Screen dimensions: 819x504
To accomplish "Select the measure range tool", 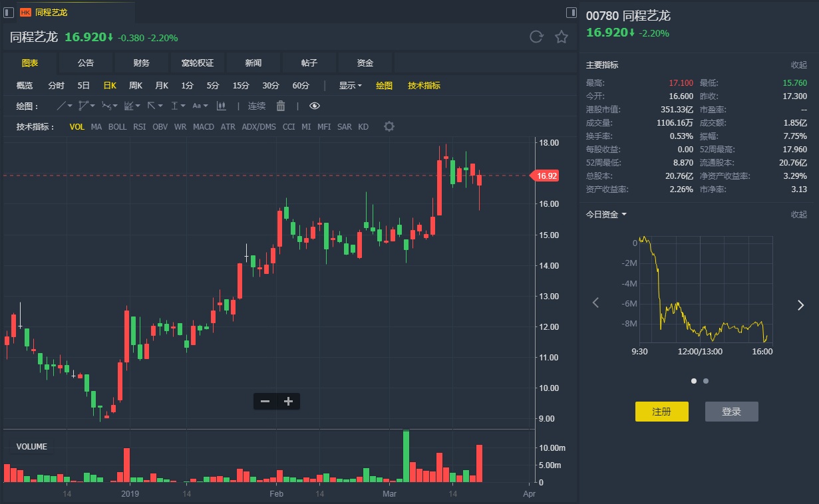I will point(174,106).
